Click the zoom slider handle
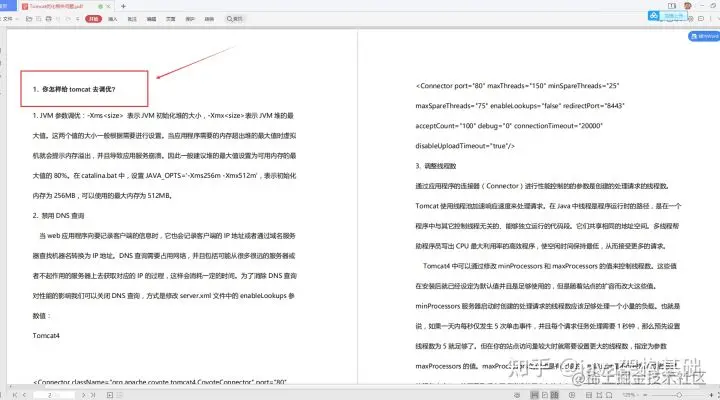This screenshot has width=720, height=400. point(679,395)
